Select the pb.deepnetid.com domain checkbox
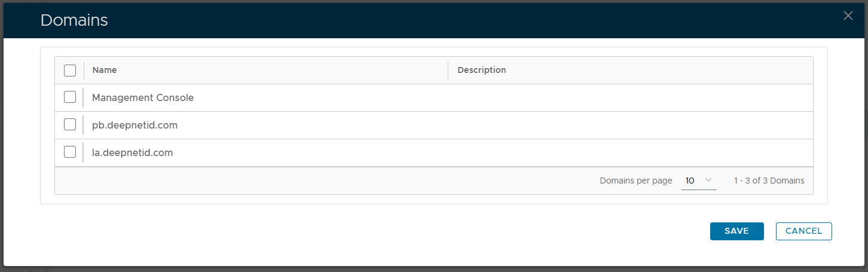This screenshot has height=272, width=868. 70,124
